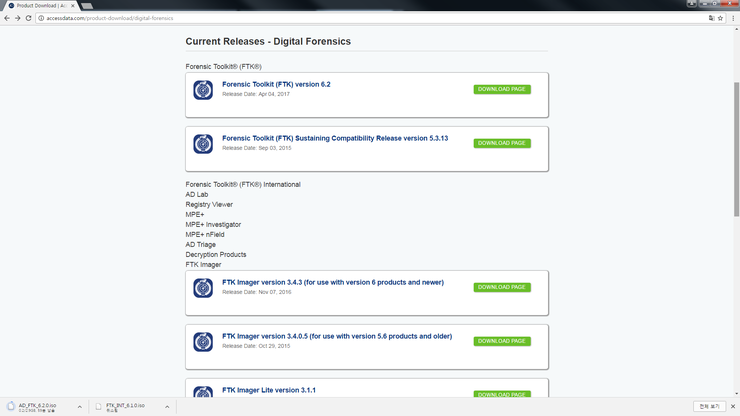
Task: Bookmark this page with the star icon
Action: (x=720, y=18)
